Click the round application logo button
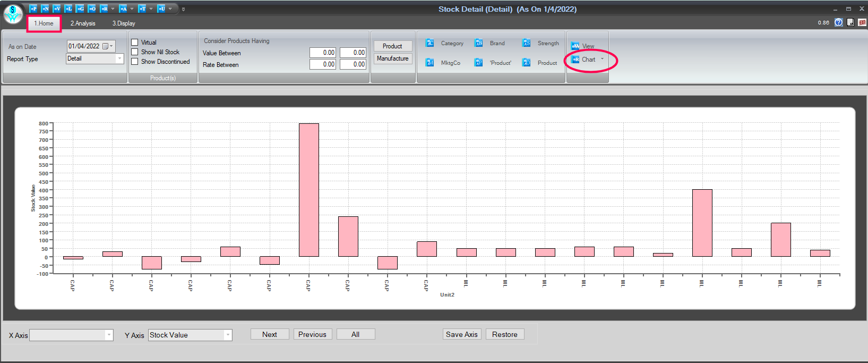 13,14
